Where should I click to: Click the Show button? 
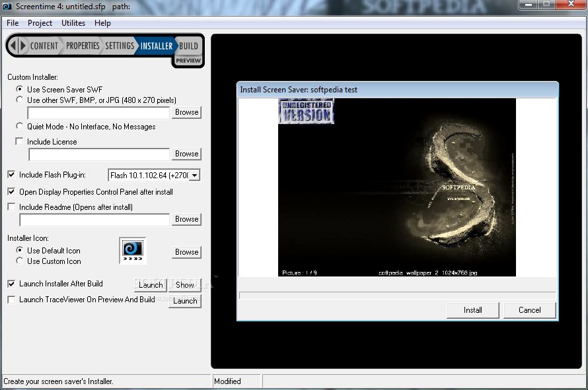tap(185, 285)
